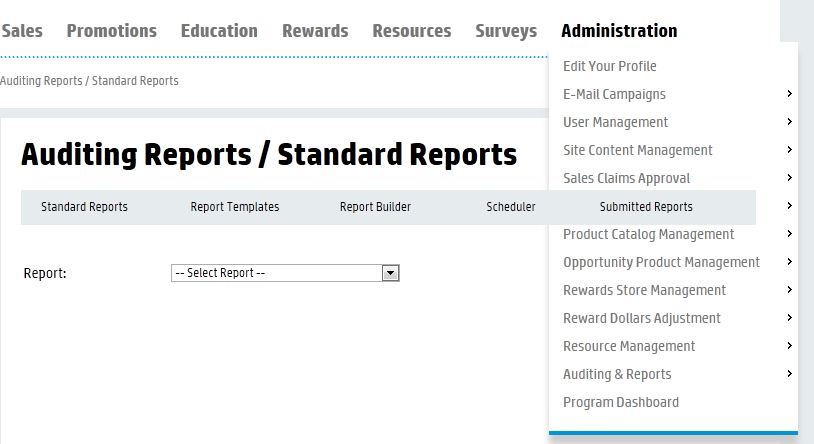Expand Rewards Store Management chevron

[x=789, y=290]
